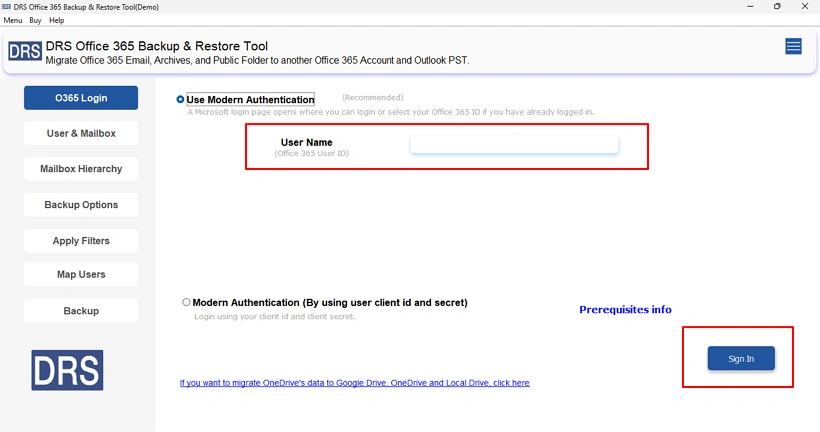Viewport: 820px width, 432px height.
Task: Open Apply Filters step
Action: (81, 241)
